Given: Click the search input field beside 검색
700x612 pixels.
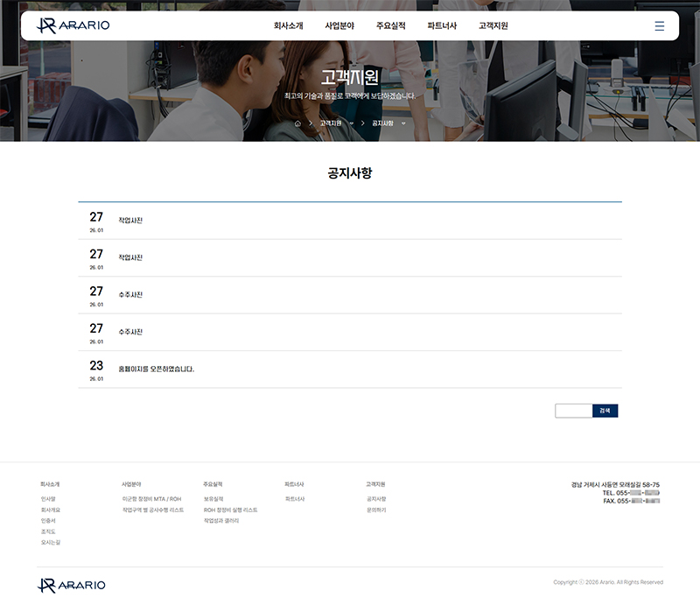Looking at the screenshot, I should coord(573,411).
